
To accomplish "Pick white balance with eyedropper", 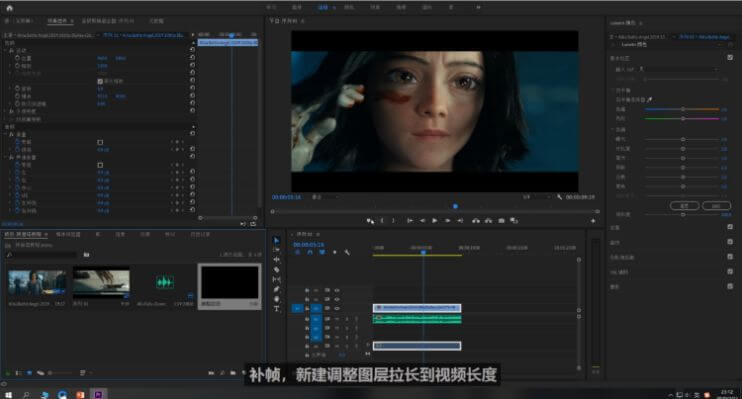I will 650,99.
